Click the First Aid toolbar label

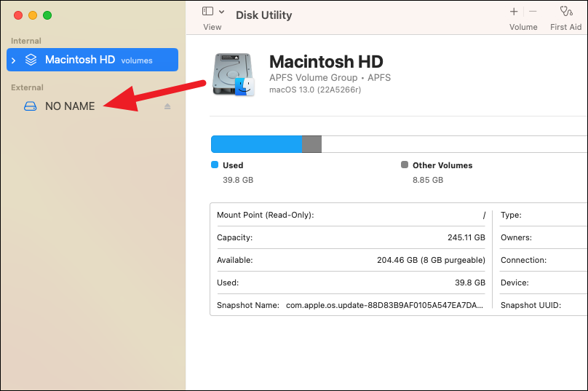(566, 27)
